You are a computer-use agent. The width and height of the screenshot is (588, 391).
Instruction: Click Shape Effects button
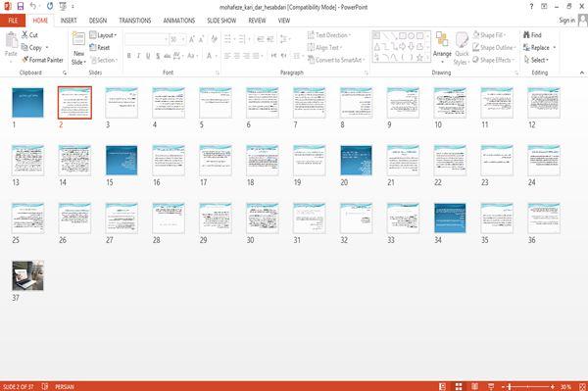click(493, 60)
